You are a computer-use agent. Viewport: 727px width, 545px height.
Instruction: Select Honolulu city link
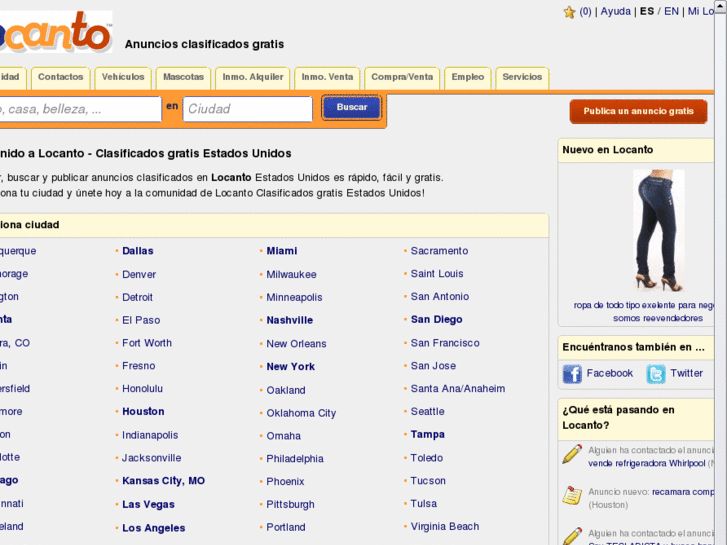[x=142, y=389]
